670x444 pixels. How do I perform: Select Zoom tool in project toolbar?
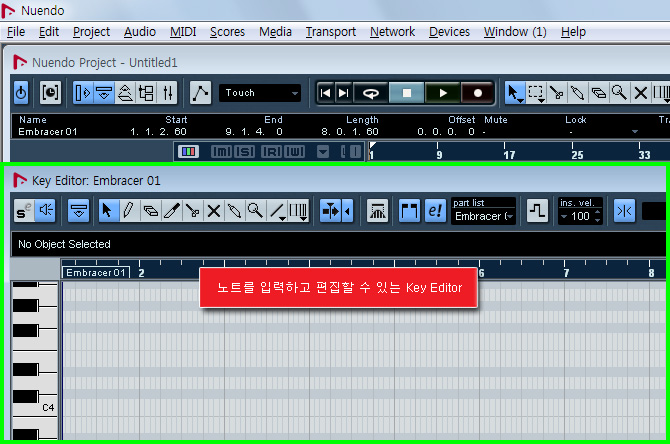[x=619, y=93]
